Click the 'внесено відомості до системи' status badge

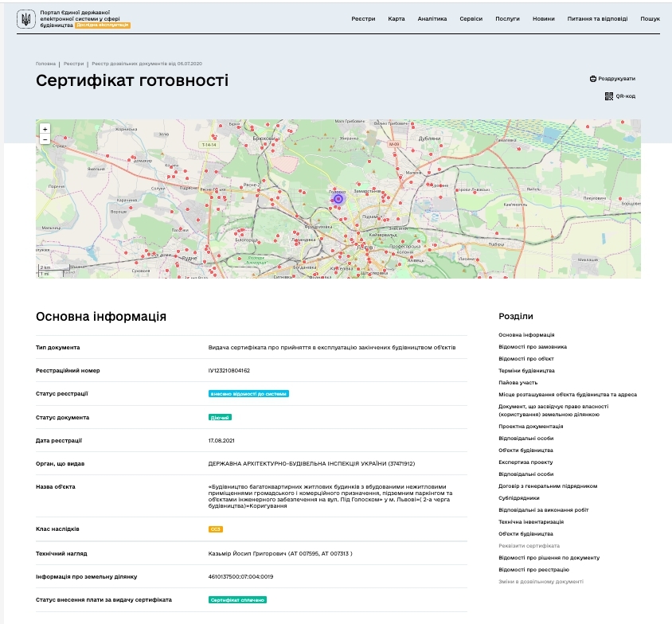(x=248, y=394)
